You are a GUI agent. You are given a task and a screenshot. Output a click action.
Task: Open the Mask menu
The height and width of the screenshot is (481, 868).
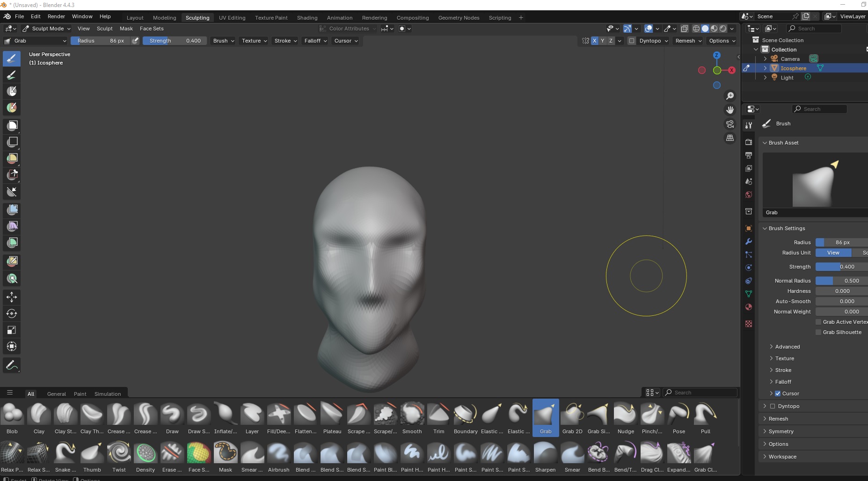(x=126, y=29)
